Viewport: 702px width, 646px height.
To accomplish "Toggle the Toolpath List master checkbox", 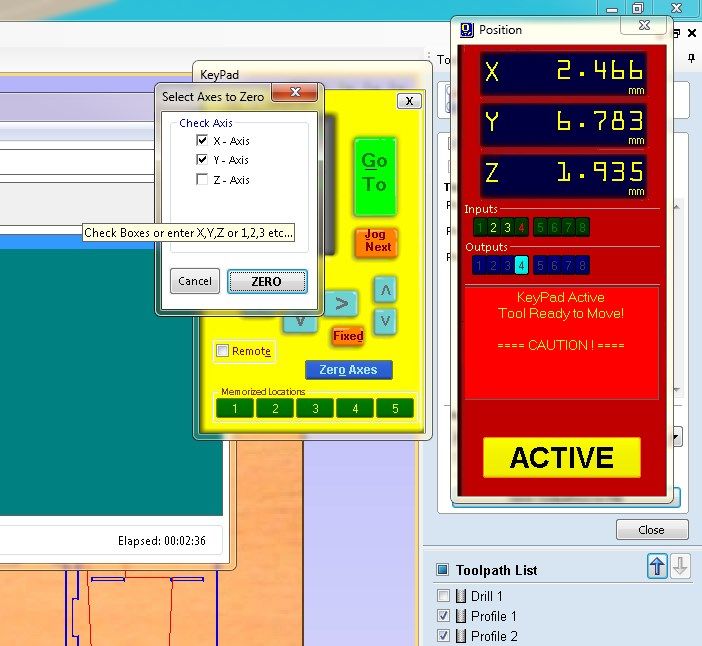I will pos(442,569).
